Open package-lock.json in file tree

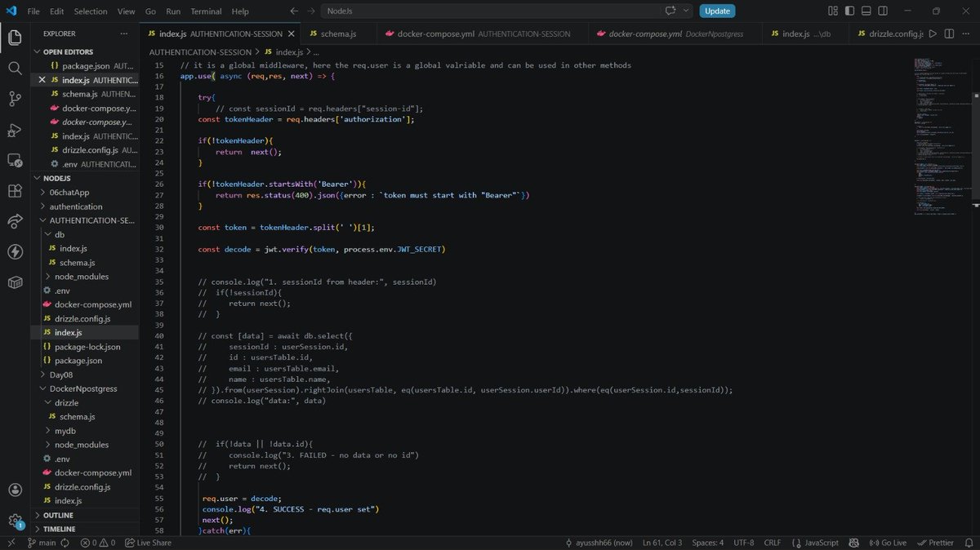[87, 346]
